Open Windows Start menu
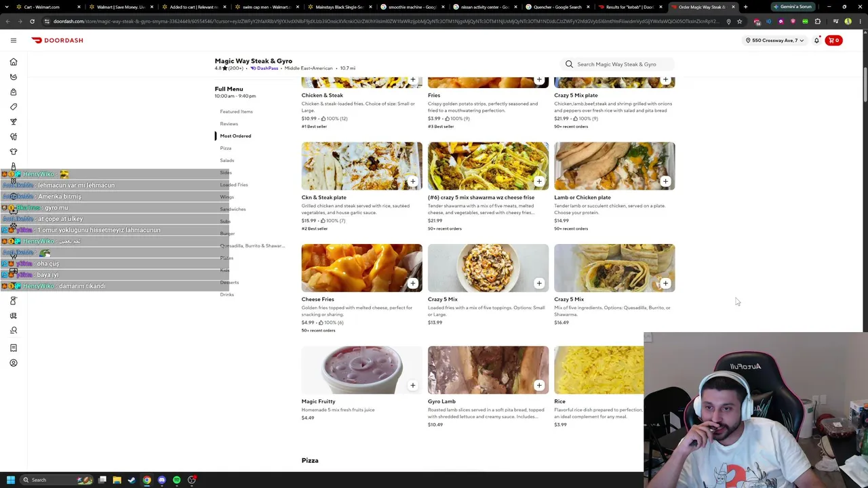868x488 pixels. [x=10, y=480]
